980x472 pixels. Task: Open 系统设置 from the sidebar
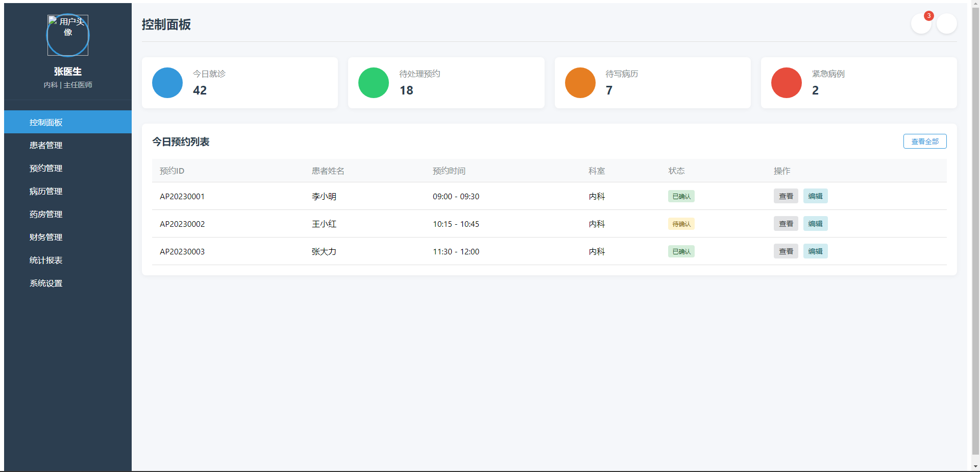coord(46,283)
